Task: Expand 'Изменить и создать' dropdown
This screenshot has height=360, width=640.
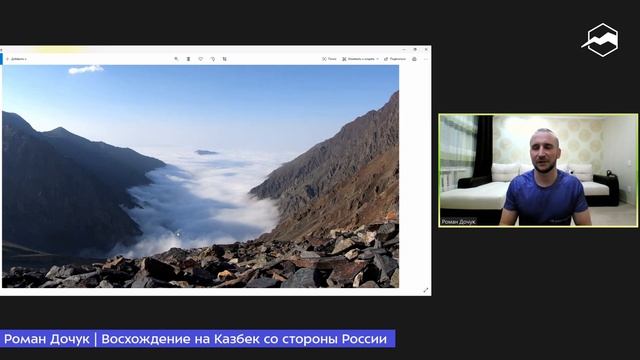Action: coord(360,59)
